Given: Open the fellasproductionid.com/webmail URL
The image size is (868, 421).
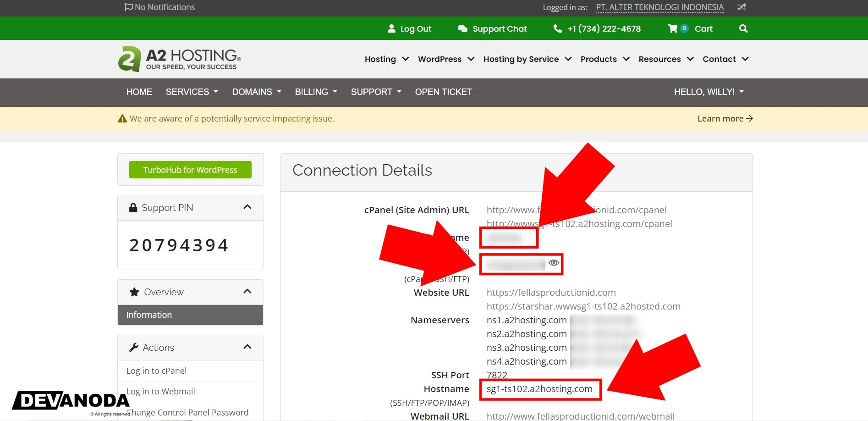Looking at the screenshot, I should 581,416.
